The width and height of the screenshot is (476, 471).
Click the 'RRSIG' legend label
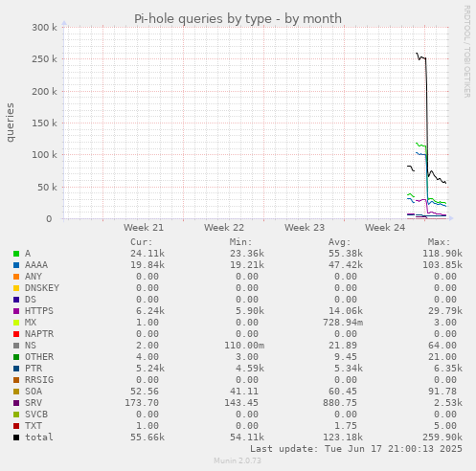pos(39,380)
